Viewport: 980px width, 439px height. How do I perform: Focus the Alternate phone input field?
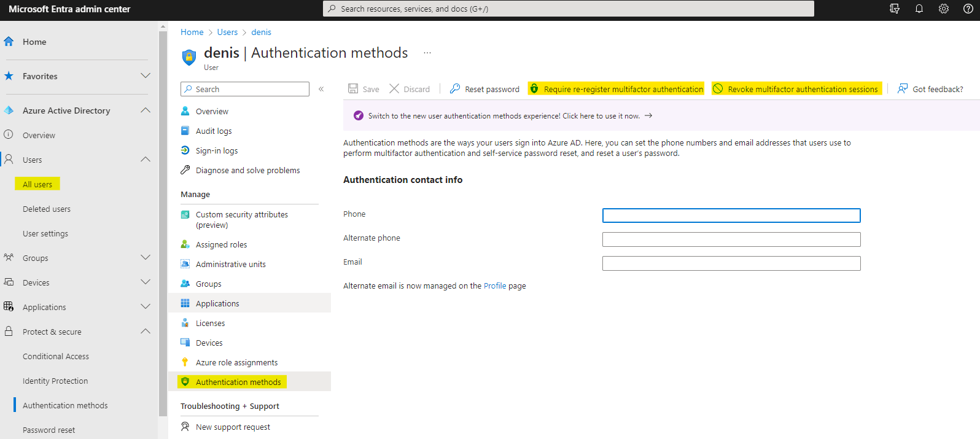[x=731, y=239]
